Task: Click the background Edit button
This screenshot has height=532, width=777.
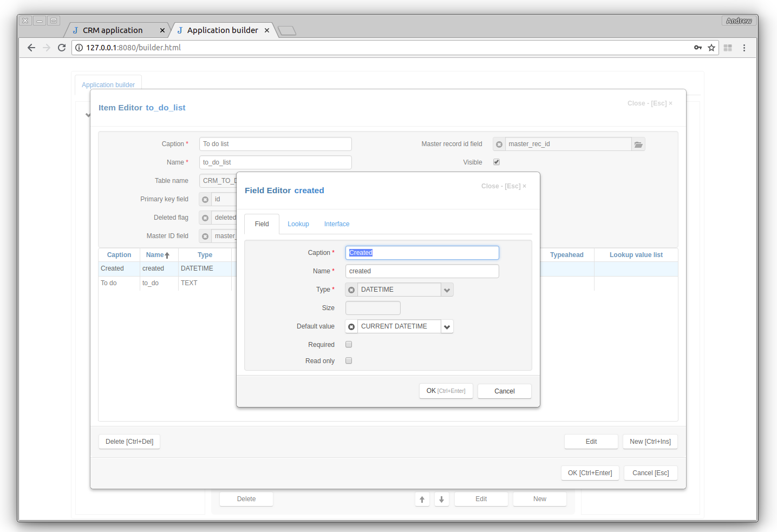Action: click(481, 499)
